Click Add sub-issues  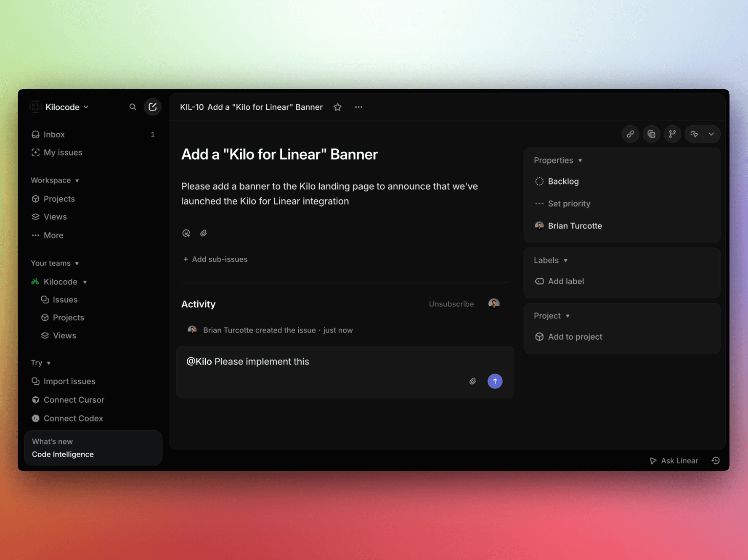point(215,259)
